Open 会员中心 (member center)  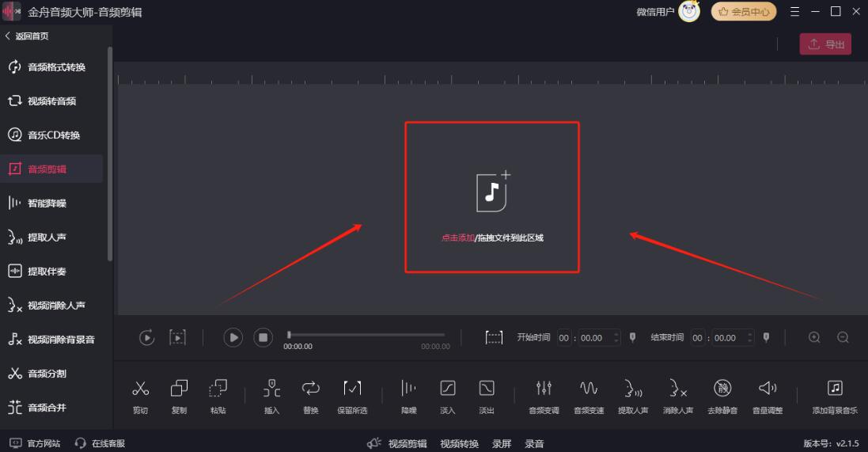coord(744,12)
